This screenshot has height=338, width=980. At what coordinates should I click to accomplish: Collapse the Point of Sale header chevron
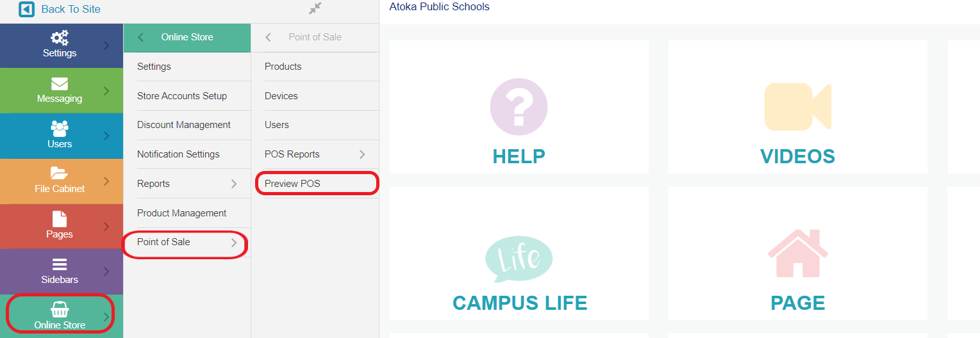[x=269, y=37]
